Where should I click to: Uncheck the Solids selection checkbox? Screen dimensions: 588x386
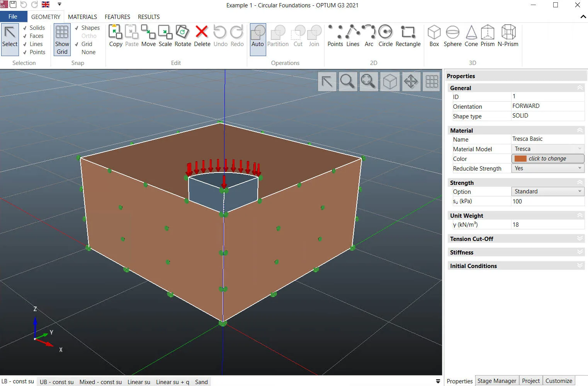pyautogui.click(x=25, y=28)
